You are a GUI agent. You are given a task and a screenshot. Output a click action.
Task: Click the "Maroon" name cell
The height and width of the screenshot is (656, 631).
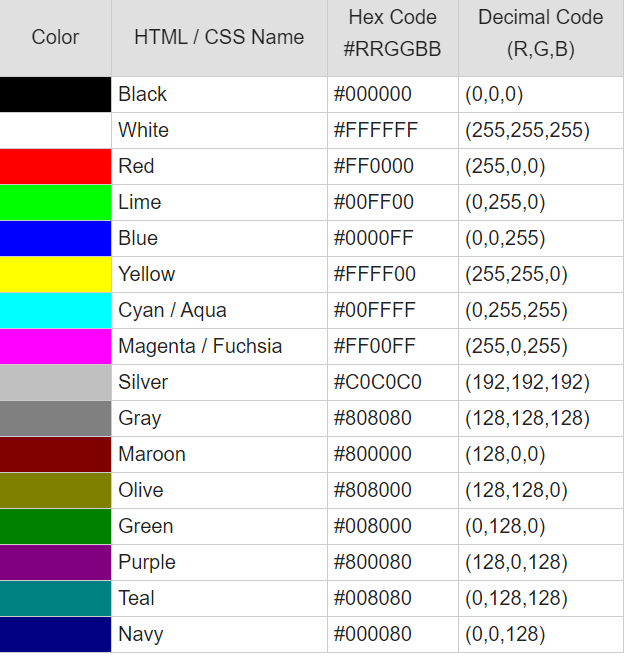tap(220, 454)
